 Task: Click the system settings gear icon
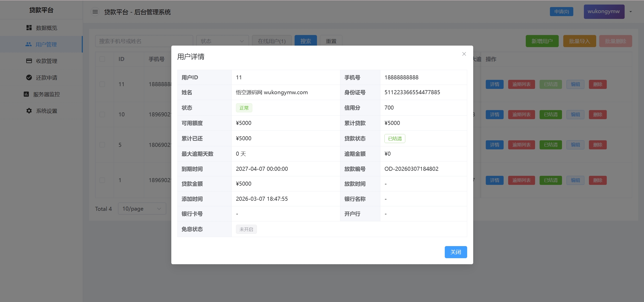click(29, 111)
